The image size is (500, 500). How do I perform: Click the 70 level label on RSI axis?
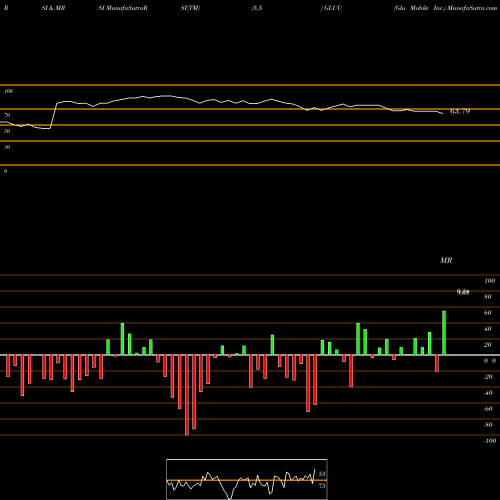click(7, 115)
